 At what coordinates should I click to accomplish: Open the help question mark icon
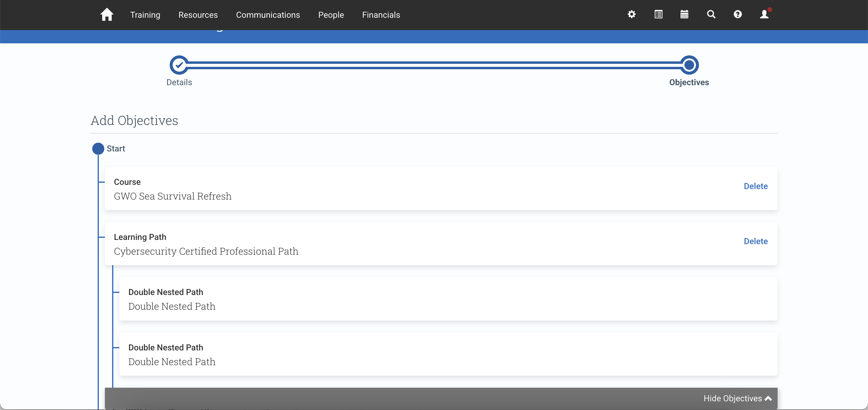(x=737, y=14)
